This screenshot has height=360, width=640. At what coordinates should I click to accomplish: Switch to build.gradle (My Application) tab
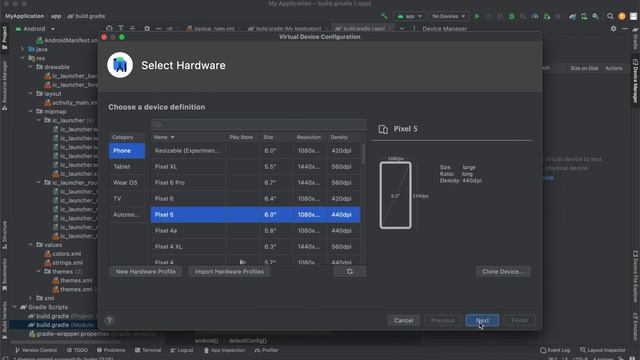click(284, 29)
